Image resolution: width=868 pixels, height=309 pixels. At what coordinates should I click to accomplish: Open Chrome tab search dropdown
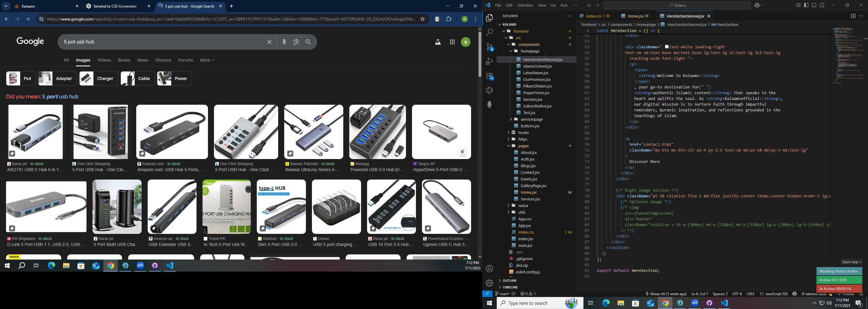point(6,6)
